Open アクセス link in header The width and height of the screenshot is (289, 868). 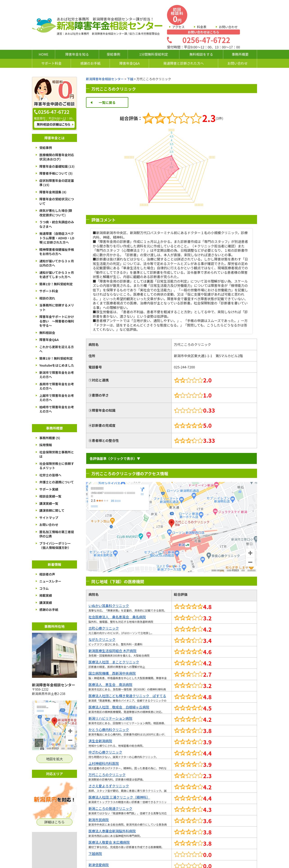[178, 27]
